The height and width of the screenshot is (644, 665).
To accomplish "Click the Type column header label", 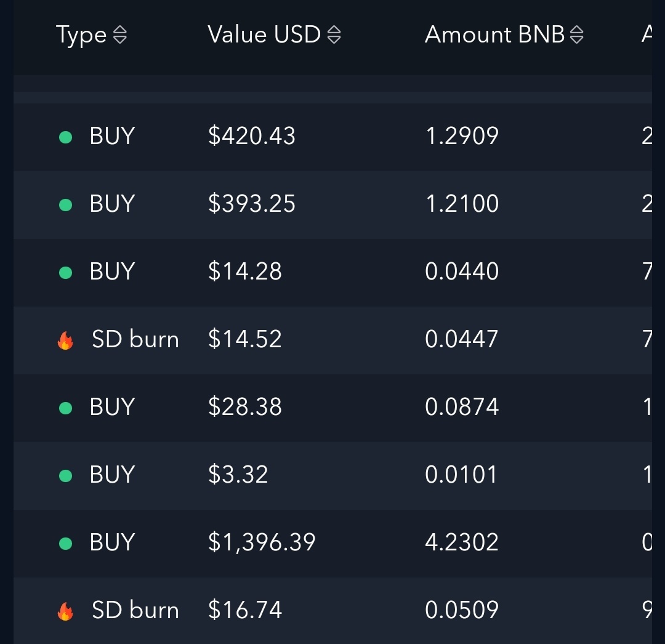I will [81, 36].
